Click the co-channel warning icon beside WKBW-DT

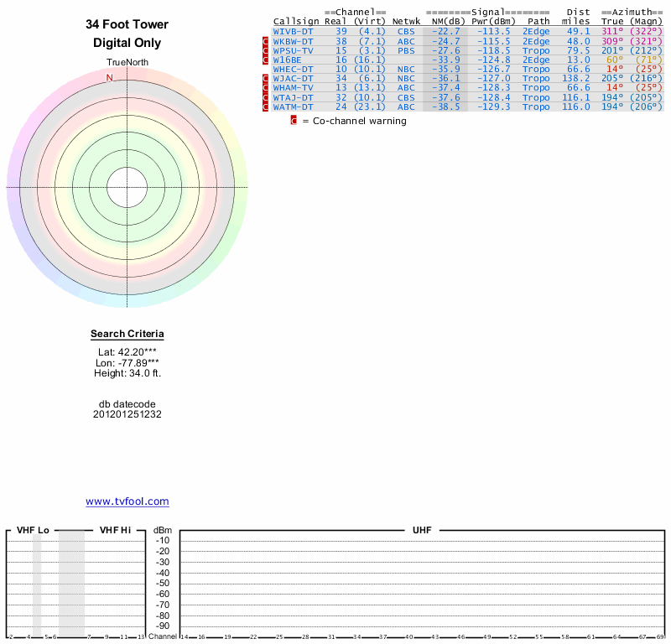[x=267, y=41]
